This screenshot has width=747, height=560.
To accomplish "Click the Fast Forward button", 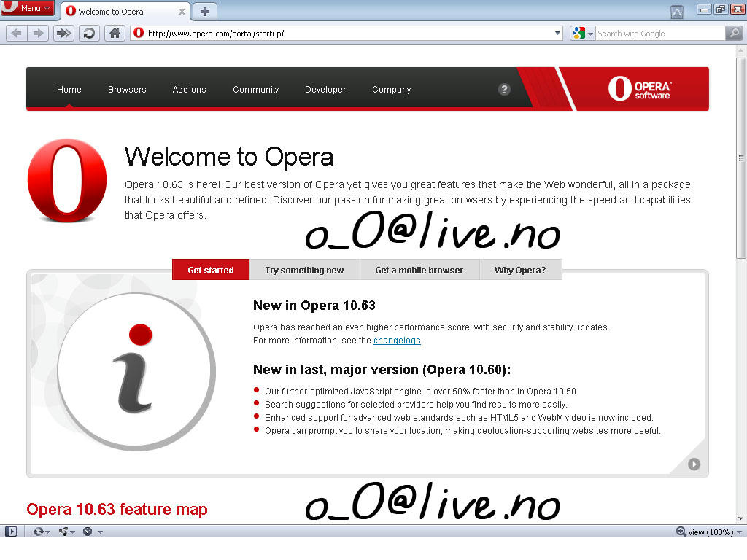I will pos(63,34).
